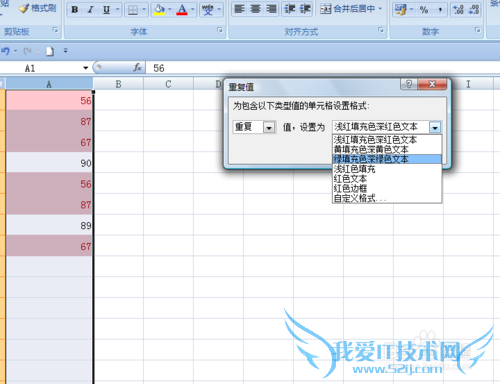
Task: Toggle Italic formatting
Action: pos(90,10)
